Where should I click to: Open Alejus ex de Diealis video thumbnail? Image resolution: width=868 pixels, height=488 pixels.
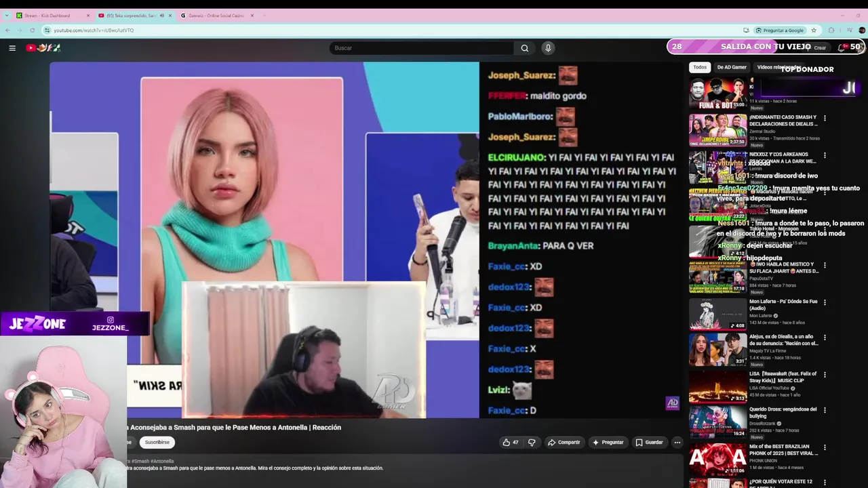717,350
